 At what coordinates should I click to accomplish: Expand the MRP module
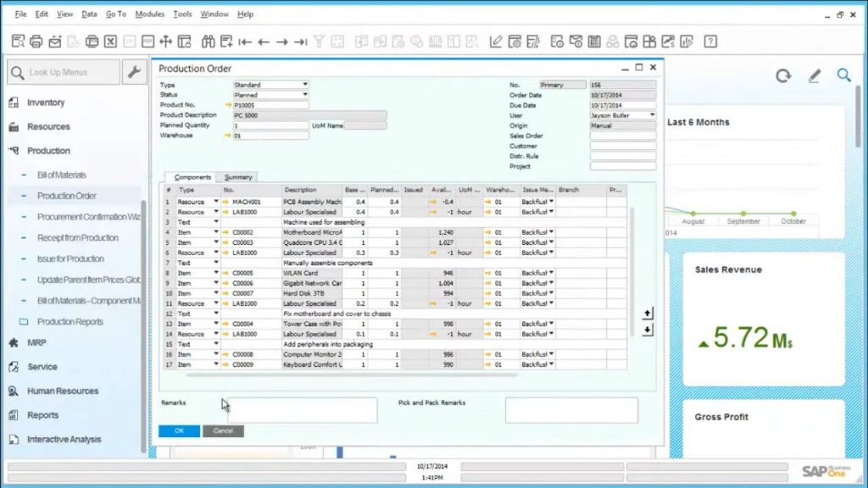click(x=36, y=342)
